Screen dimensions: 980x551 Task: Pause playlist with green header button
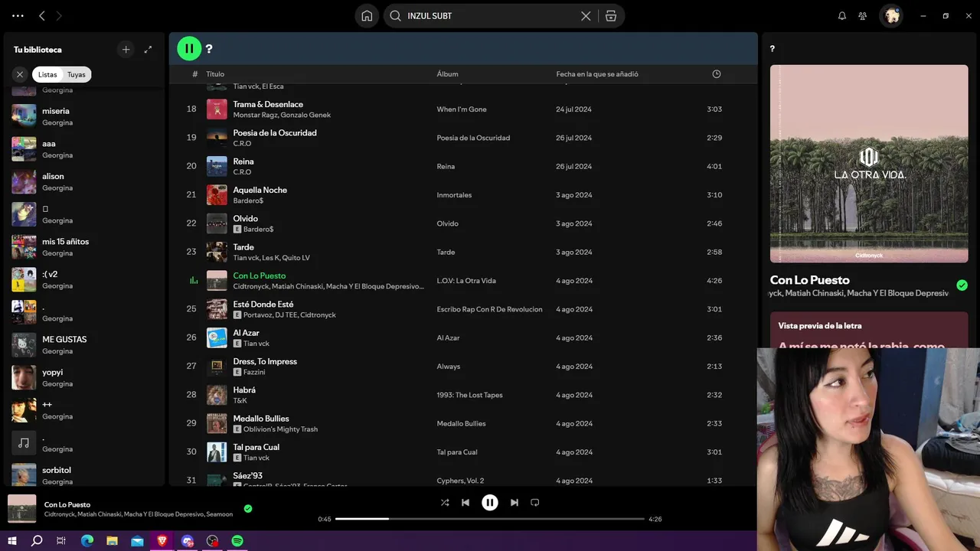[x=189, y=48]
